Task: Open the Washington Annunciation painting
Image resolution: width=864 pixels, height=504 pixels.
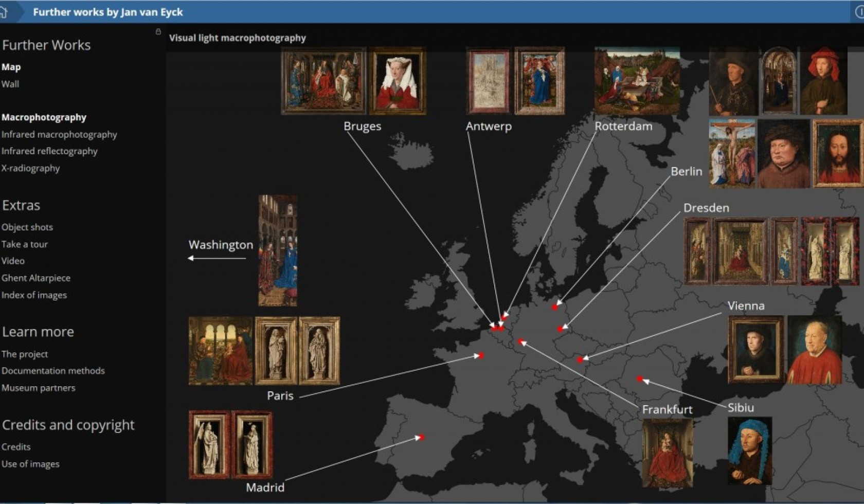Action: [x=278, y=250]
